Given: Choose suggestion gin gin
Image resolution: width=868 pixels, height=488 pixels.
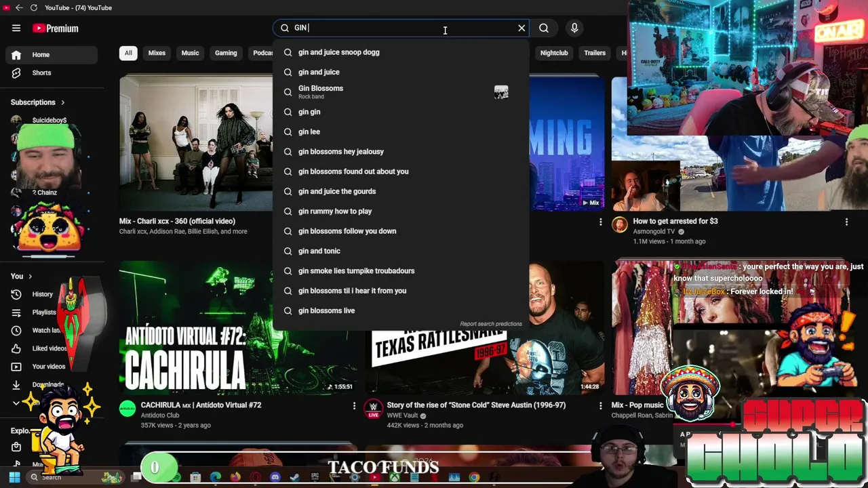Looking at the screenshot, I should 401,112.
